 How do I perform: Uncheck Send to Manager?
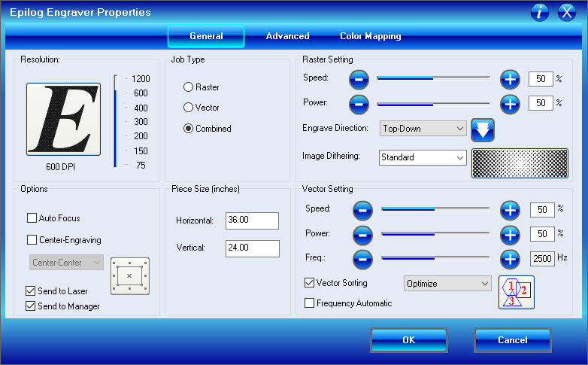pos(30,306)
